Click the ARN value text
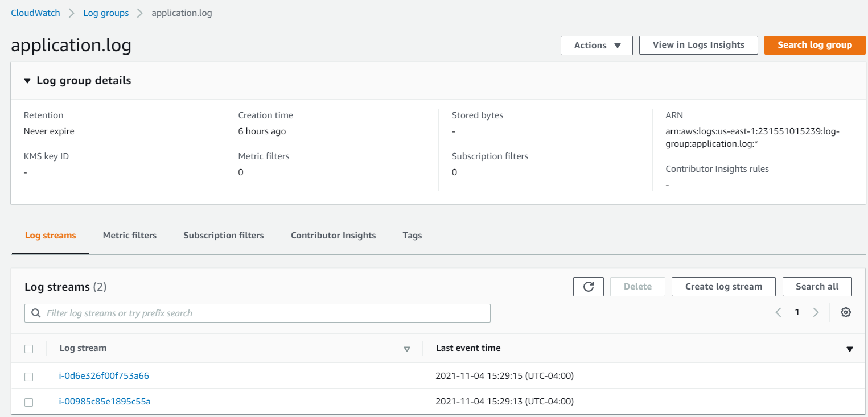Viewport: 868px width, 417px height. [x=752, y=138]
